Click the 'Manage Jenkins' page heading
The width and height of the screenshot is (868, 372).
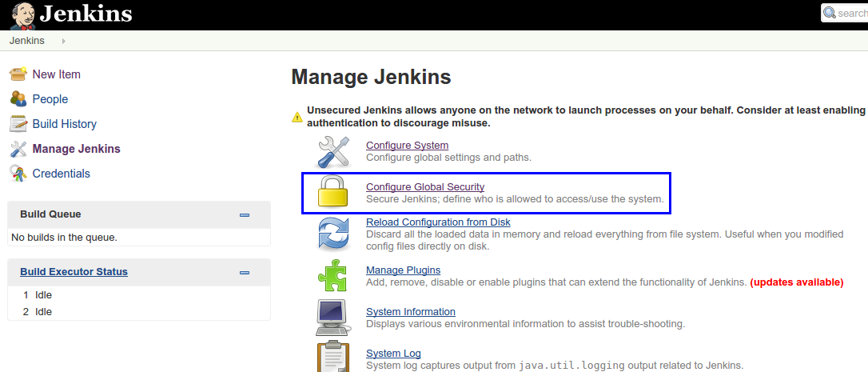[371, 77]
